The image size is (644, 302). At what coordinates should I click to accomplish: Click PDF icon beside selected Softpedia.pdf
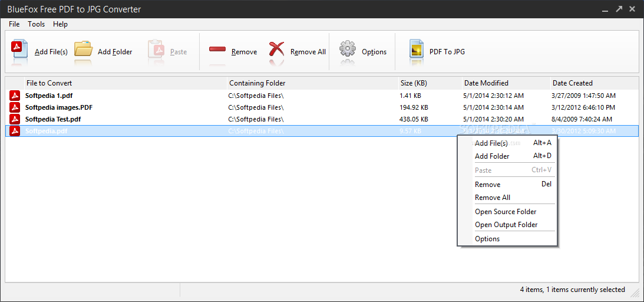point(15,131)
